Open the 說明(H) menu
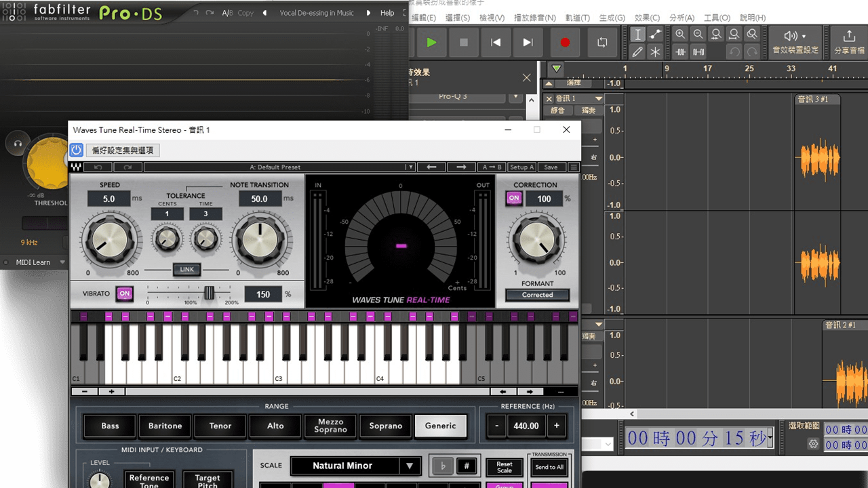The width and height of the screenshot is (868, 488). point(751,18)
